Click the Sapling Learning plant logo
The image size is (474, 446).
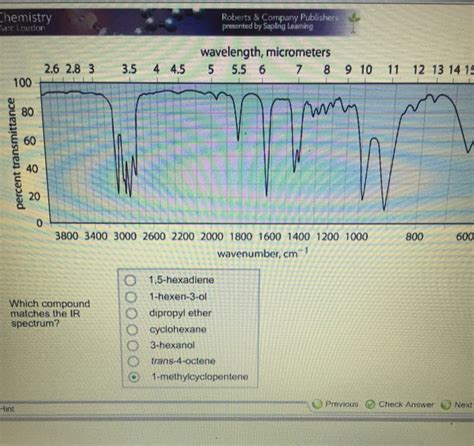354,22
